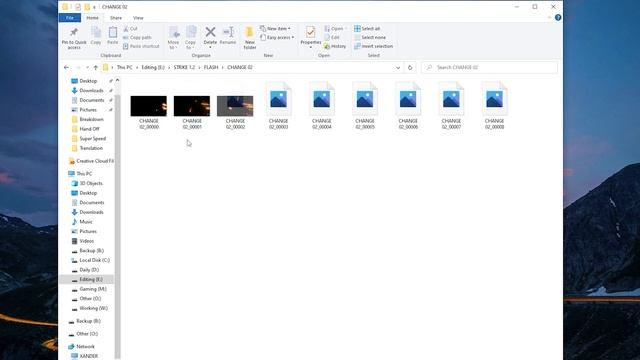640x360 pixels.
Task: Select file CHANGE 02_00006
Action: [408, 105]
